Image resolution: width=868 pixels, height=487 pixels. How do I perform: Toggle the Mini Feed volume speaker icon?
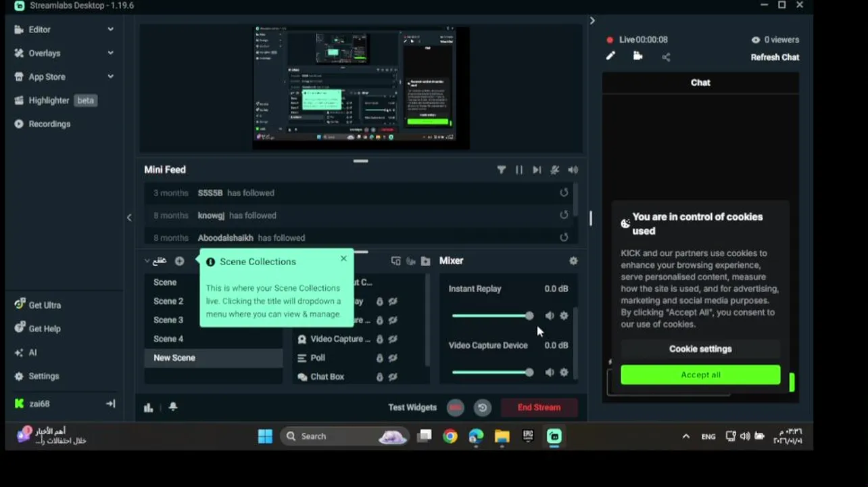click(573, 170)
